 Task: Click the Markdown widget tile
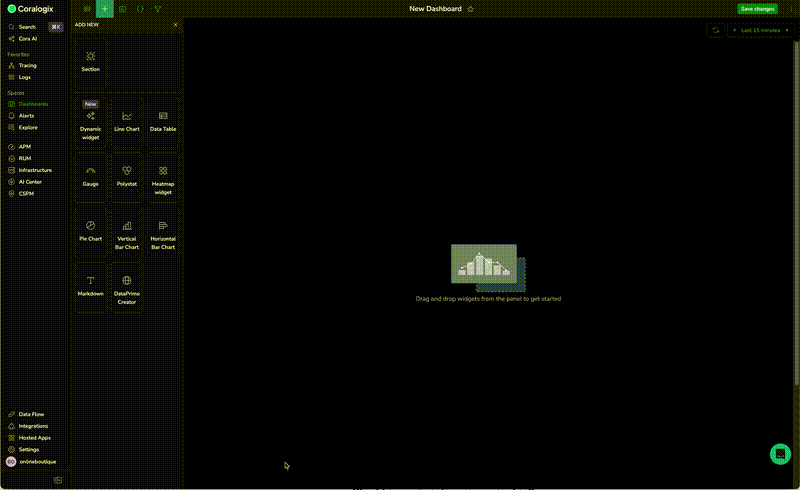tap(90, 285)
